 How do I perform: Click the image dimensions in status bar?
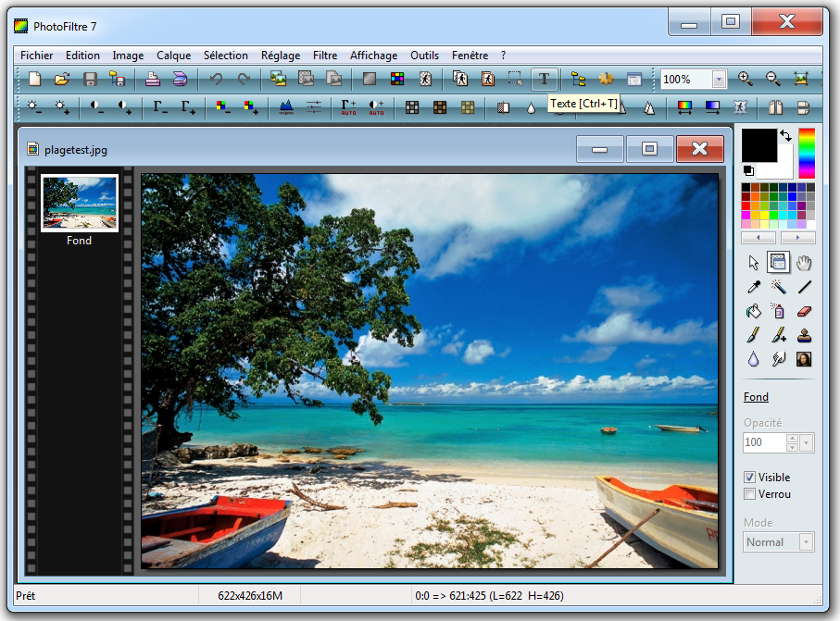[x=250, y=596]
